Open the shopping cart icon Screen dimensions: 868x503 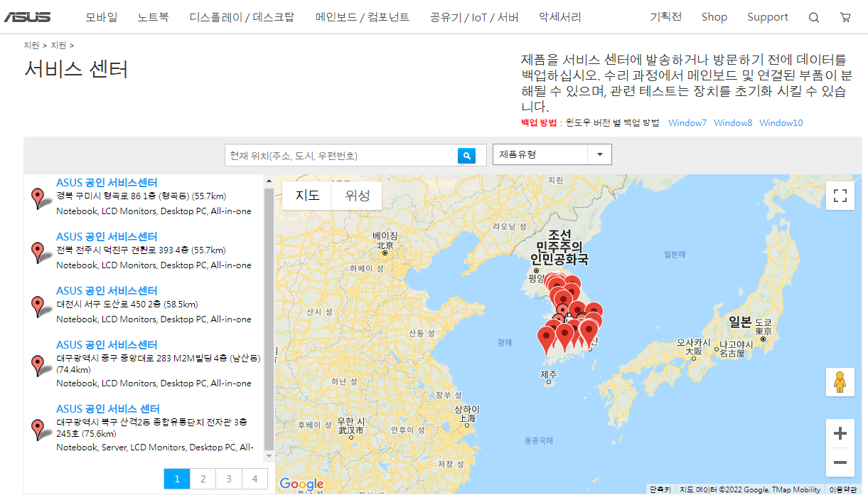pos(845,18)
